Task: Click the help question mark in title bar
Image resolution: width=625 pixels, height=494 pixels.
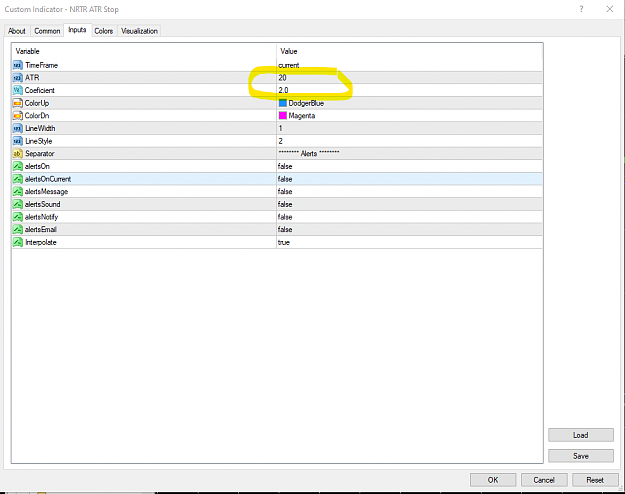Action: [582, 9]
